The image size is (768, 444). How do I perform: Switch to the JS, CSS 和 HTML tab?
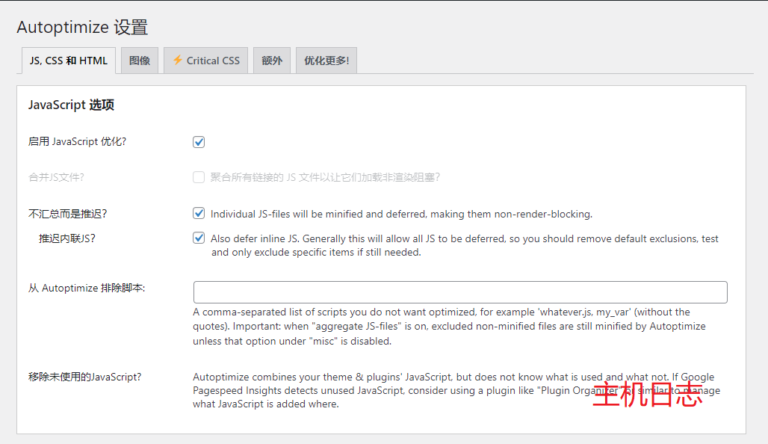click(69, 61)
